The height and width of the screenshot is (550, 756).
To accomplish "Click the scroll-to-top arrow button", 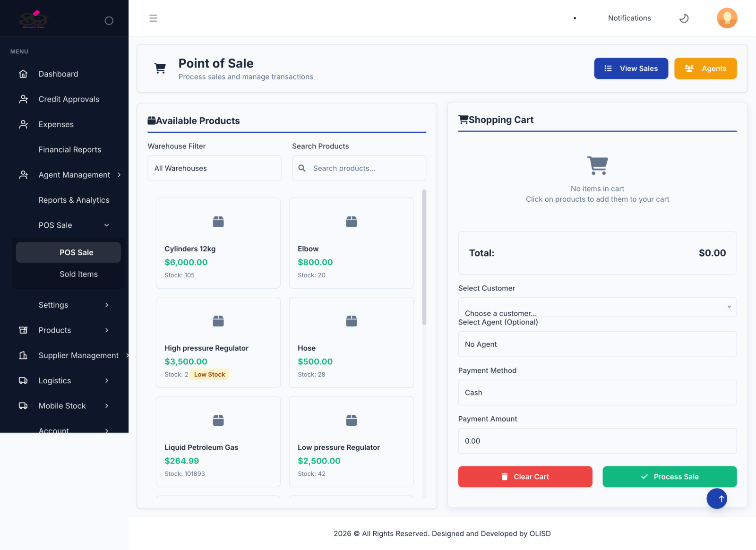I will [x=717, y=498].
